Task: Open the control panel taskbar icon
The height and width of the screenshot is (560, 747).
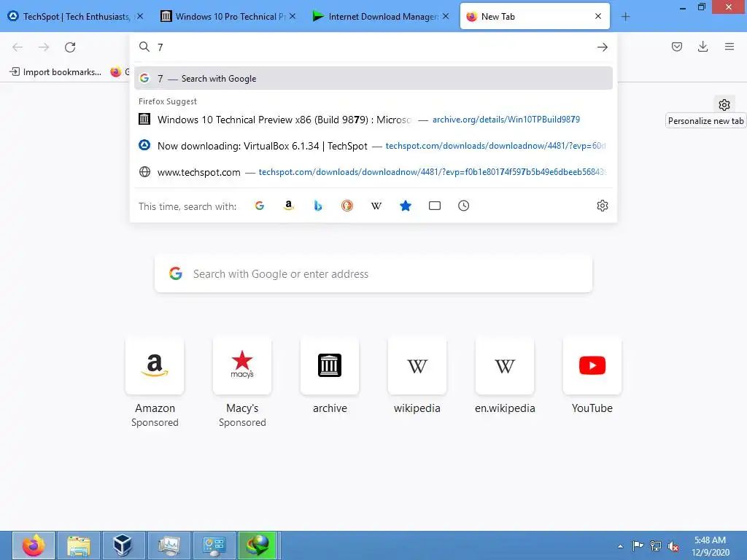Action: coord(214,545)
